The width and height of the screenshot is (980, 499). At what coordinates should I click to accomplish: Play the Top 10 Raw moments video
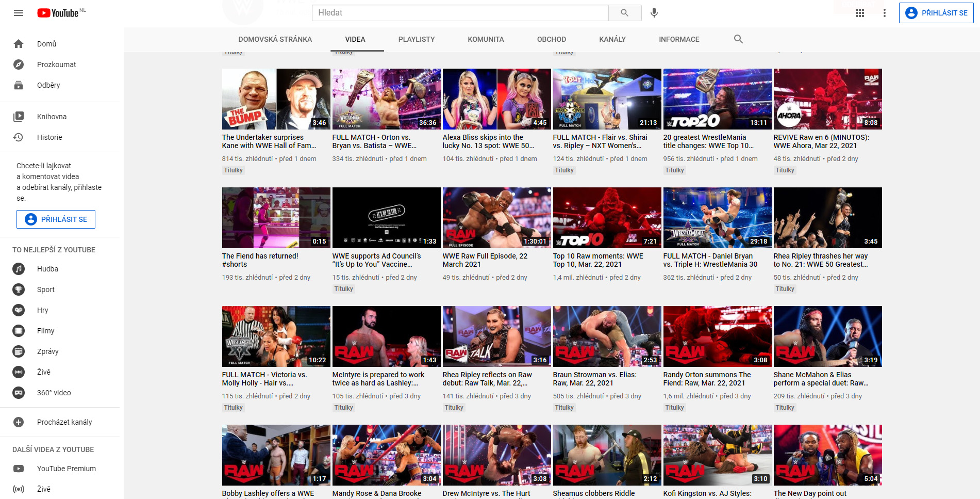[x=607, y=218]
